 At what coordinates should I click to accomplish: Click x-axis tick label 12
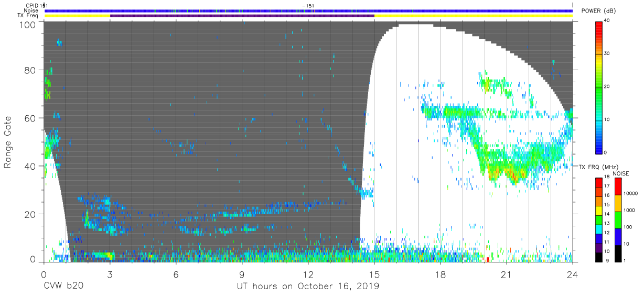[x=308, y=274]
